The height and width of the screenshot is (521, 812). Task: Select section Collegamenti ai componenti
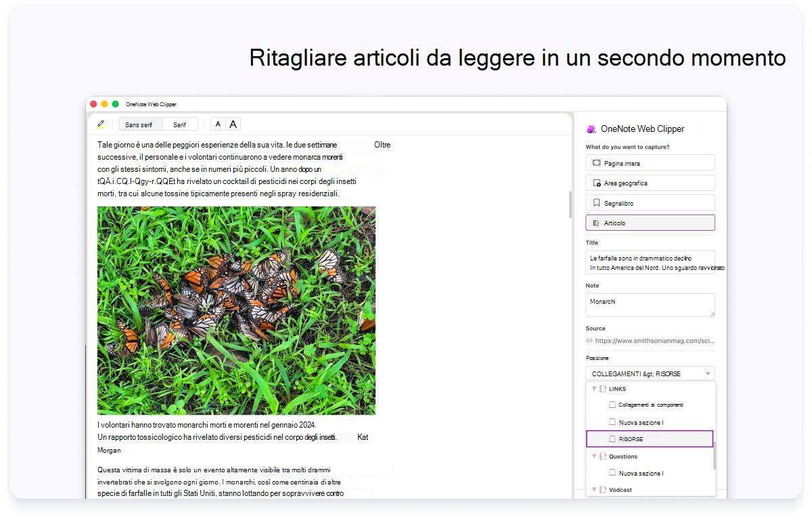650,405
